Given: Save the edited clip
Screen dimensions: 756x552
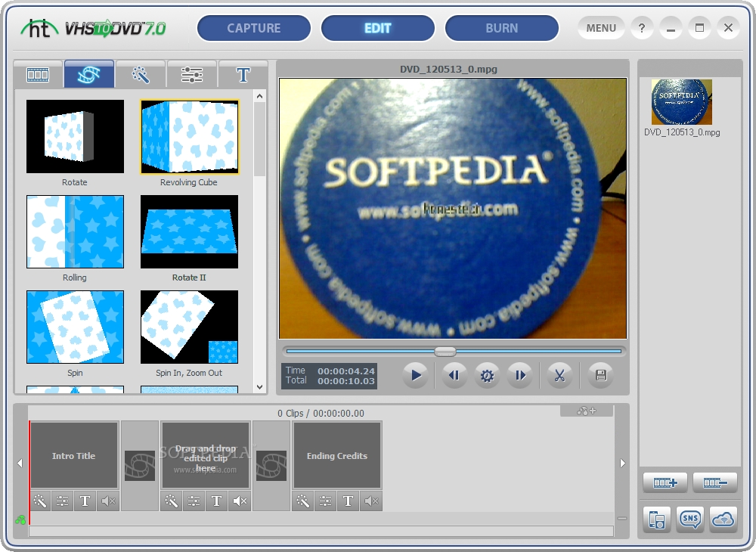Looking at the screenshot, I should point(601,375).
